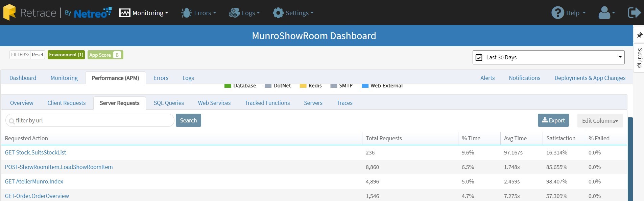Click the 8,860 total requests cell

pyautogui.click(x=372, y=167)
